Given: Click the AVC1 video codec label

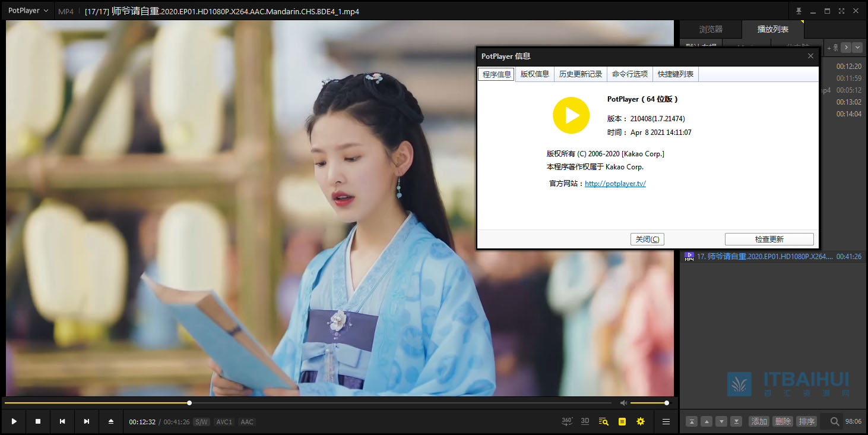Looking at the screenshot, I should click(224, 422).
